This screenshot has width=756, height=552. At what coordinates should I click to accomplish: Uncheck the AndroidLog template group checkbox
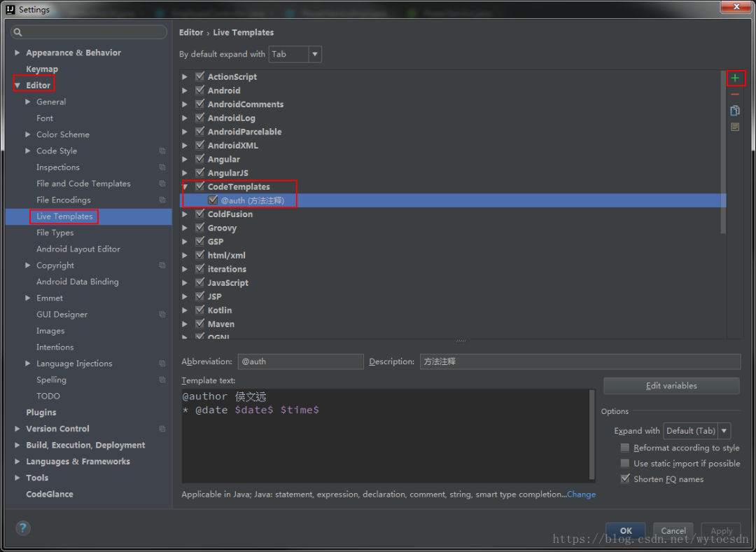click(200, 118)
